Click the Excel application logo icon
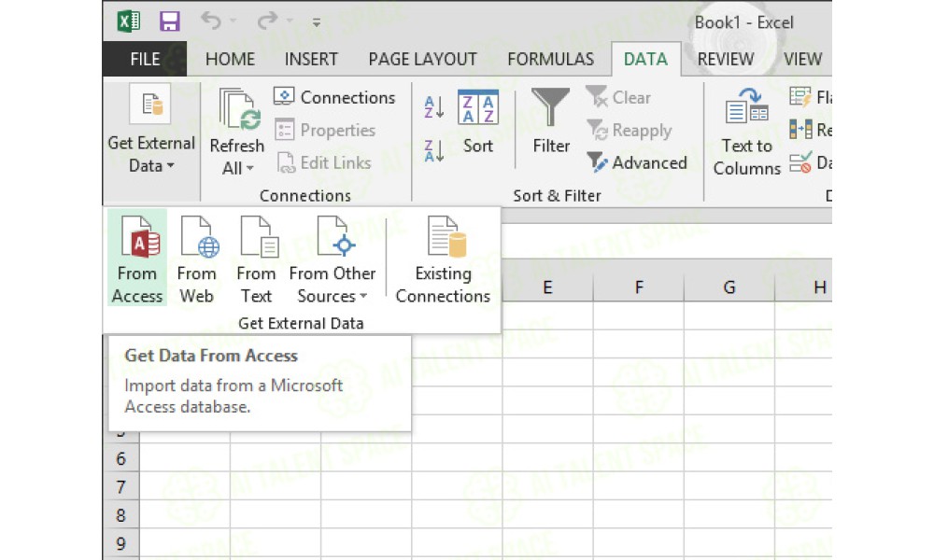 [x=129, y=22]
